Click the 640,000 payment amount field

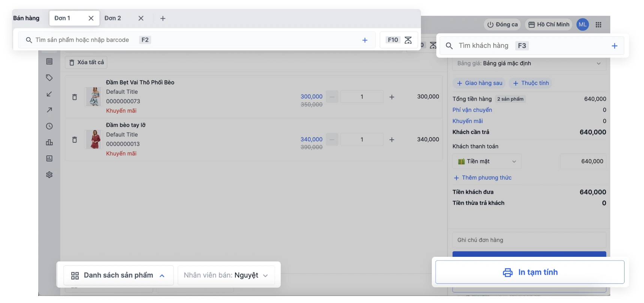coord(583,161)
